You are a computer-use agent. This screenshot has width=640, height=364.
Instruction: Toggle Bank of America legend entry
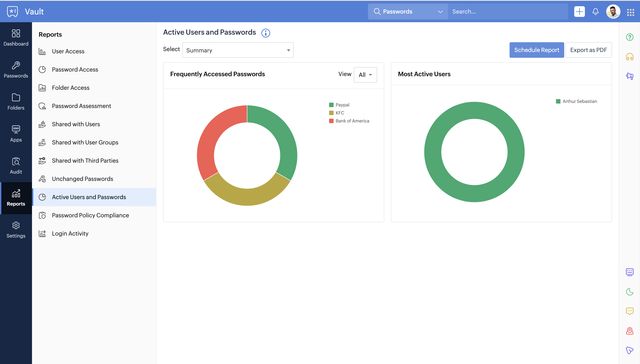tap(352, 121)
